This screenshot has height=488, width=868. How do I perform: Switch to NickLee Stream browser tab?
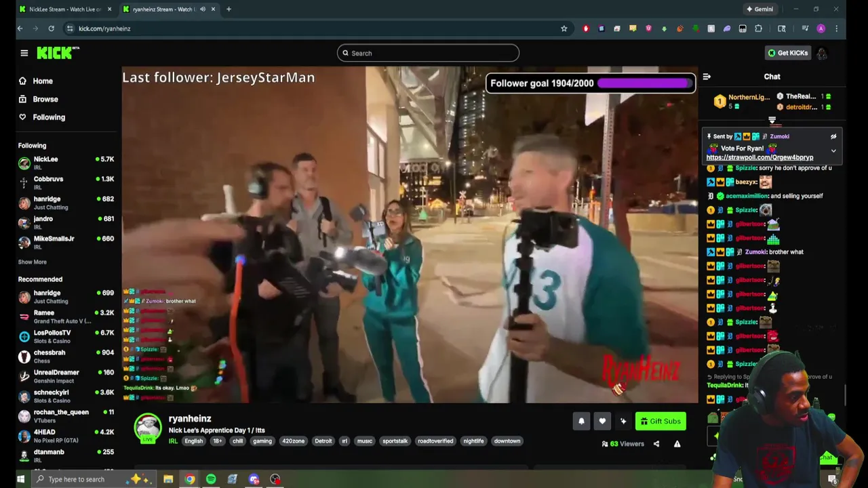[65, 9]
